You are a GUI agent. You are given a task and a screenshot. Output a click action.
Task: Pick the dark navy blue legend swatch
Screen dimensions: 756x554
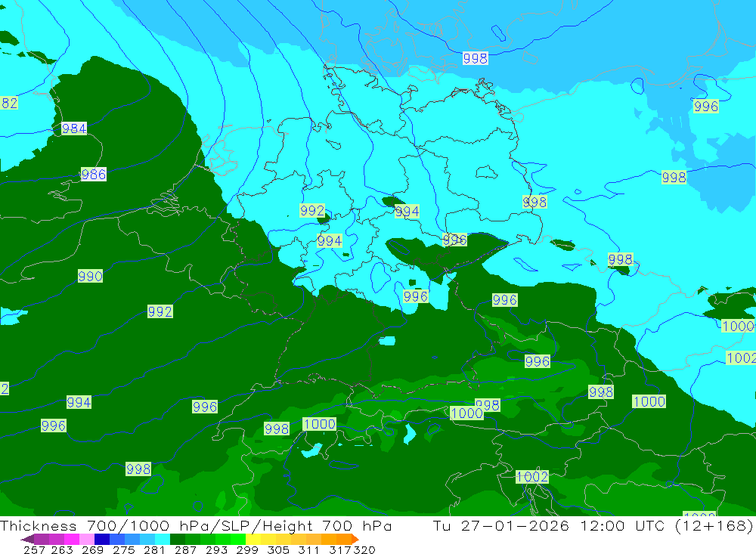point(101,539)
